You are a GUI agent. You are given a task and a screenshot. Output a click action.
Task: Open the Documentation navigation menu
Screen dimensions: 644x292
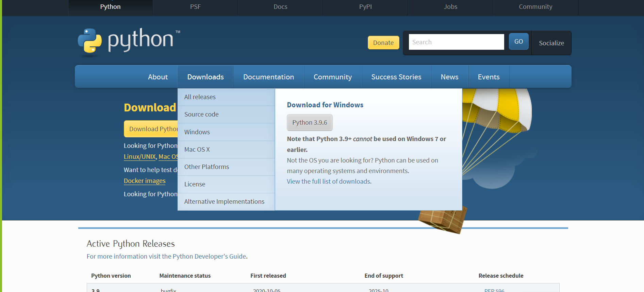tap(268, 77)
